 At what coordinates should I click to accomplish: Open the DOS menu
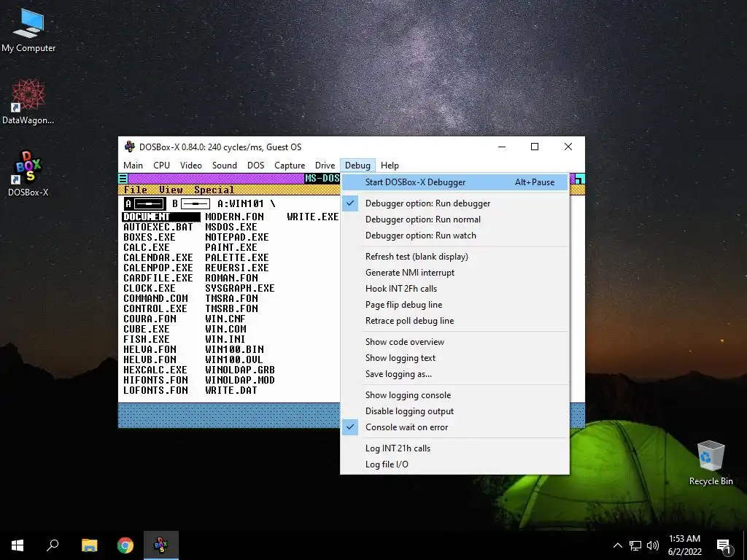pyautogui.click(x=255, y=166)
